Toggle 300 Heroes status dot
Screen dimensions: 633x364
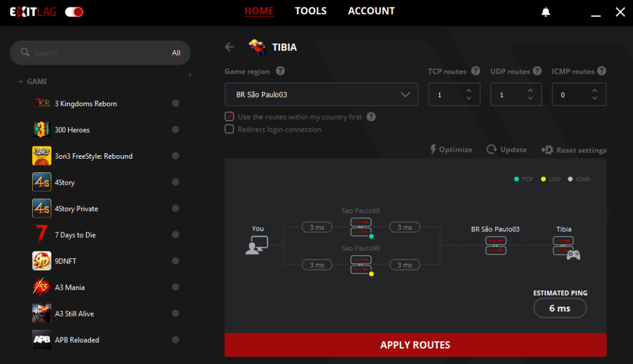(175, 130)
